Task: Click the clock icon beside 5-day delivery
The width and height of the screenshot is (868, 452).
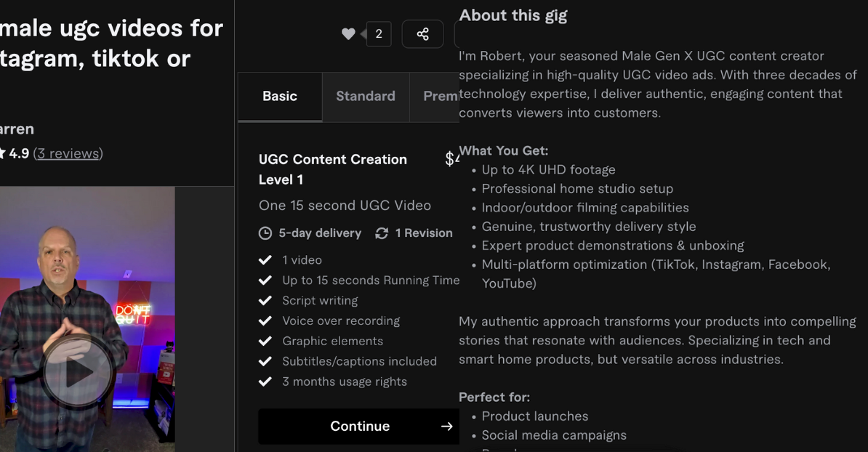Action: pyautogui.click(x=265, y=233)
